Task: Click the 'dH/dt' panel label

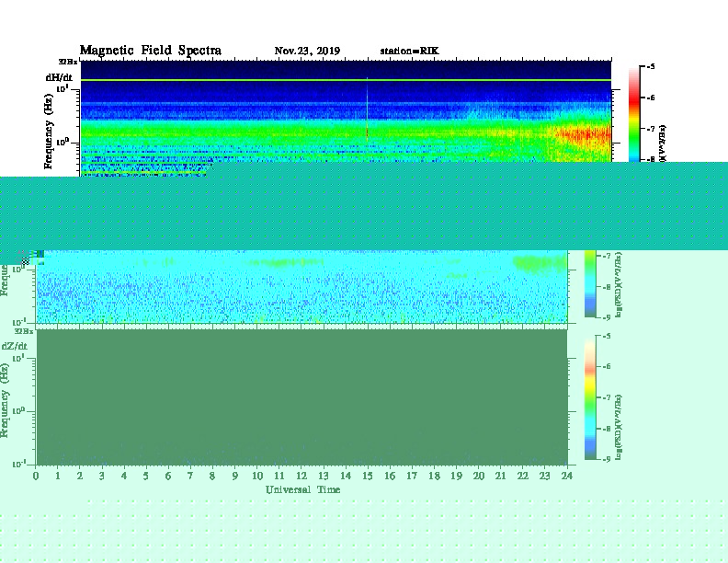Action: [x=59, y=77]
